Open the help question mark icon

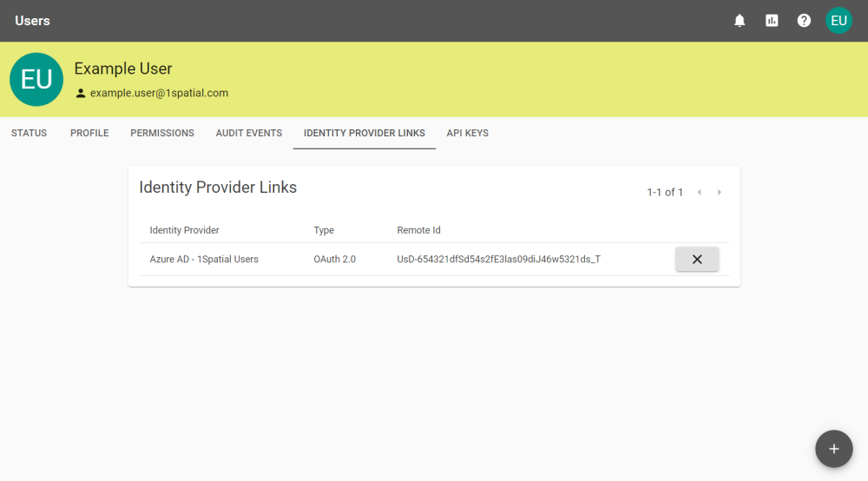804,21
